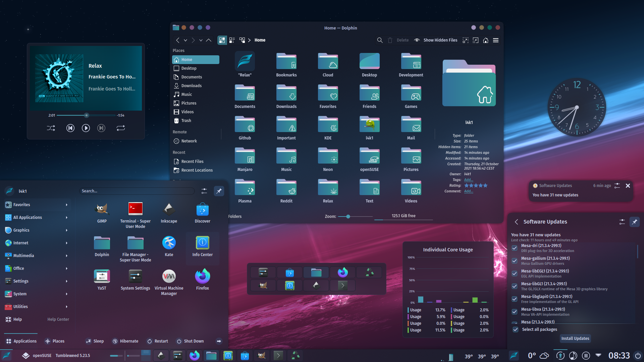Expand Multimedia category in launcher
This screenshot has width=644, height=362.
(x=38, y=256)
